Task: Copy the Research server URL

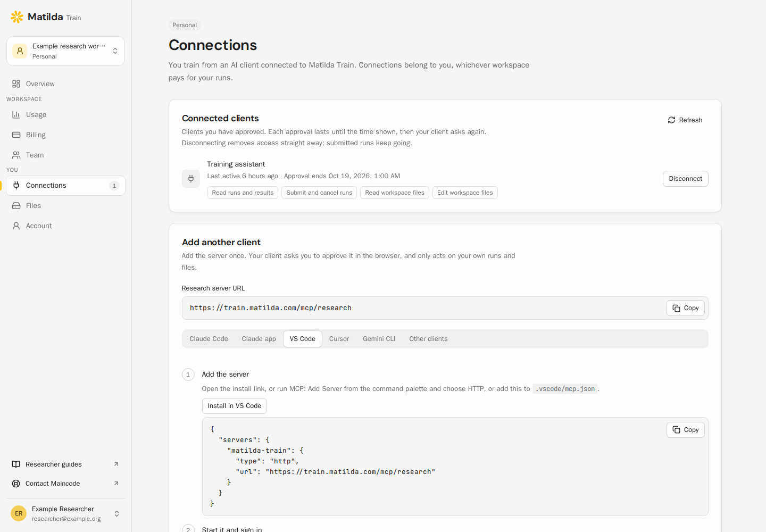Action: coord(685,308)
